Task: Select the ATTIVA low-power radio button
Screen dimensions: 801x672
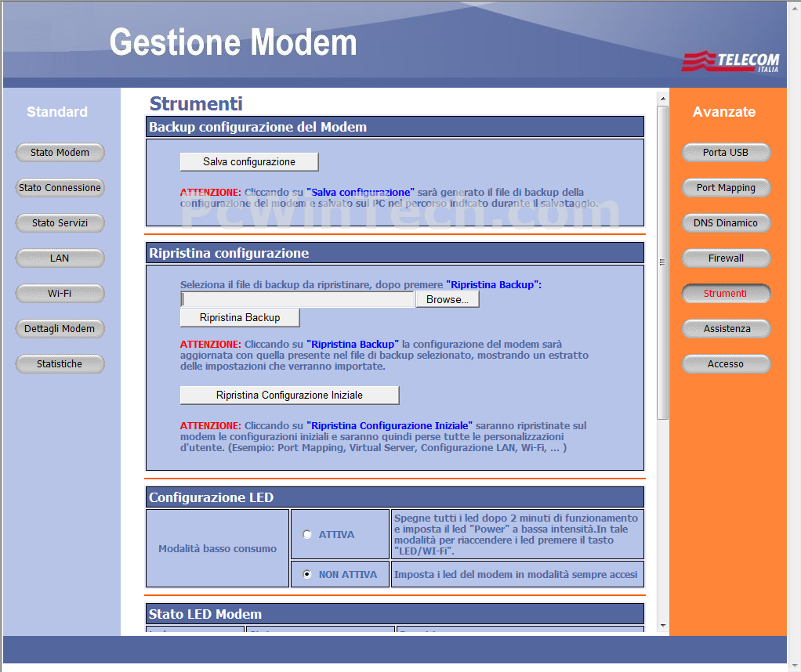Action: click(307, 534)
